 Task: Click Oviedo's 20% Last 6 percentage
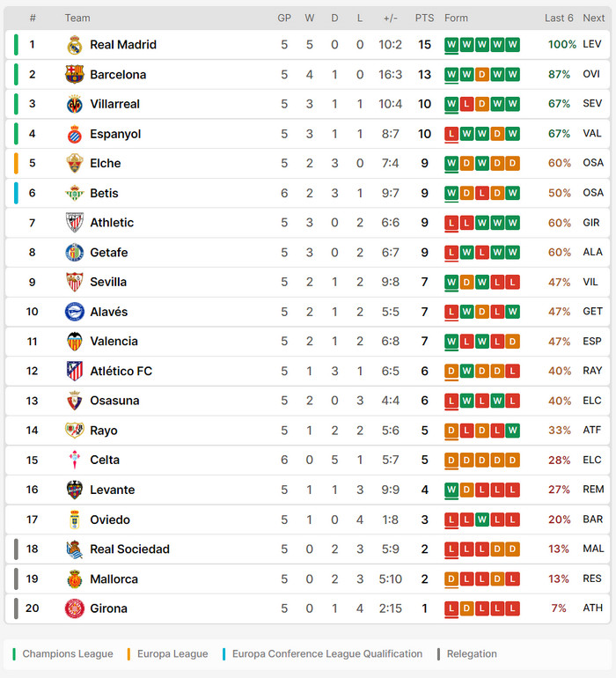(559, 520)
